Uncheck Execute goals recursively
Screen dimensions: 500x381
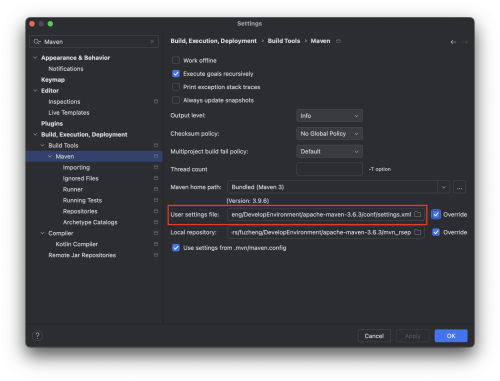coord(176,74)
